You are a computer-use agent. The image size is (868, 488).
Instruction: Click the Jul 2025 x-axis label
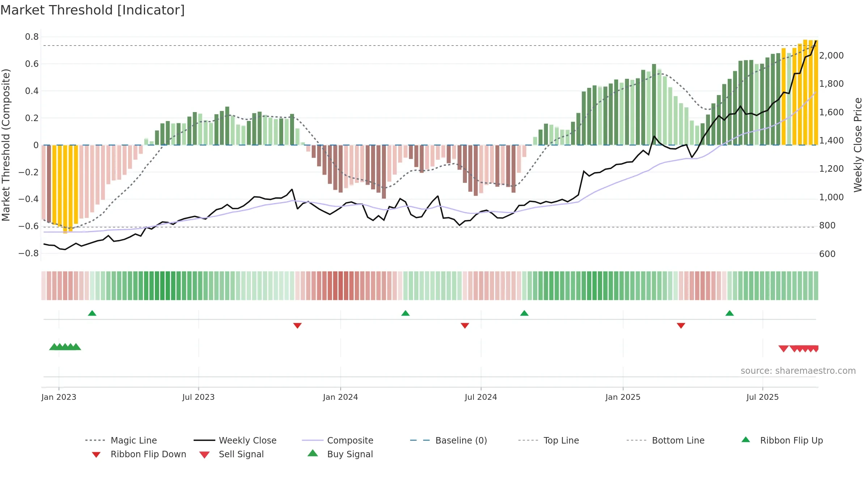762,397
